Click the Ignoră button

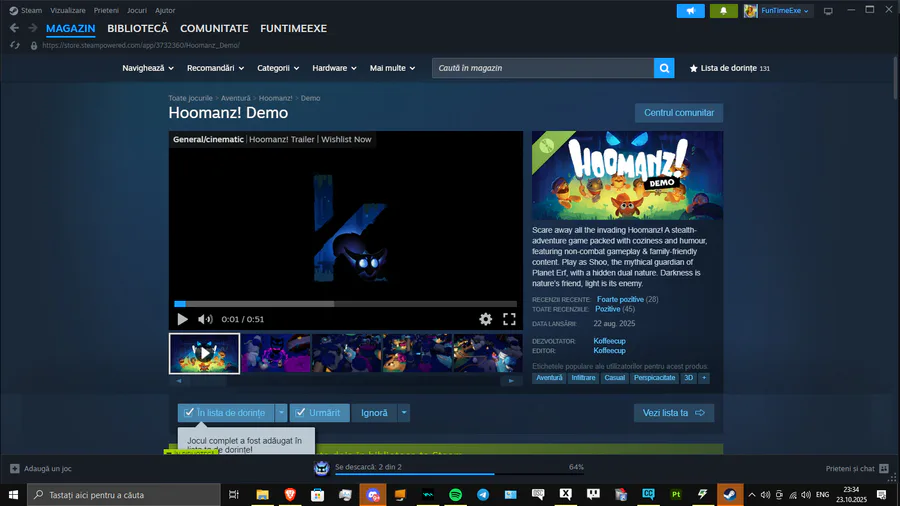click(374, 412)
